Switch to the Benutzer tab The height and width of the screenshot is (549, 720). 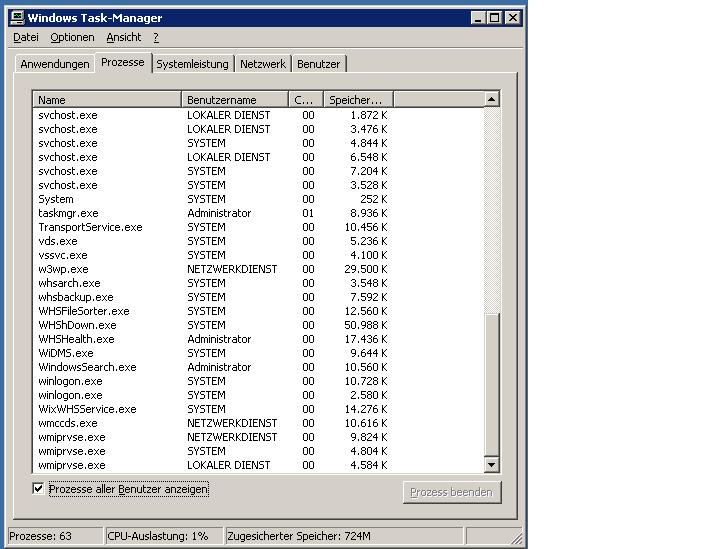(318, 64)
